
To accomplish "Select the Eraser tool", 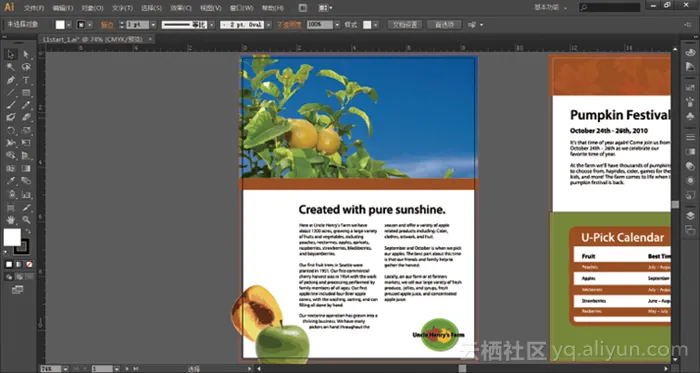I will pyautogui.click(x=26, y=117).
